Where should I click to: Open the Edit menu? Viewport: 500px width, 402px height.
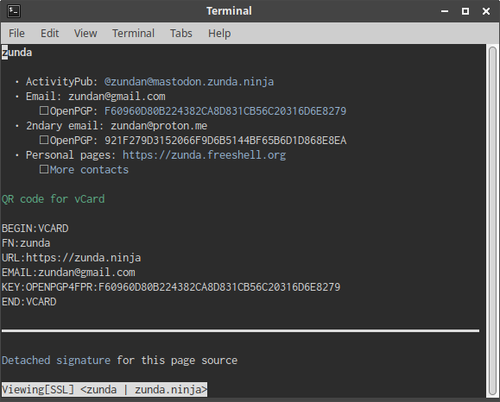[50, 33]
